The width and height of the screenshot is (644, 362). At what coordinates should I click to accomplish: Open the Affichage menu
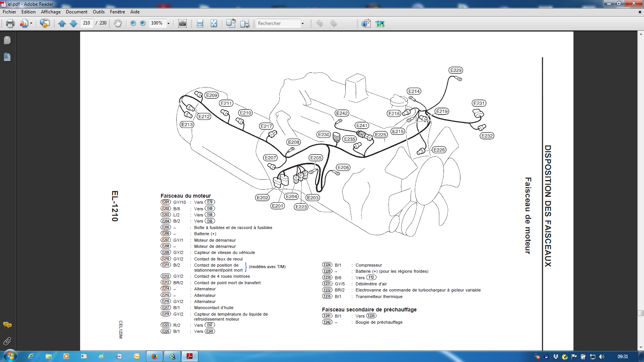(51, 12)
